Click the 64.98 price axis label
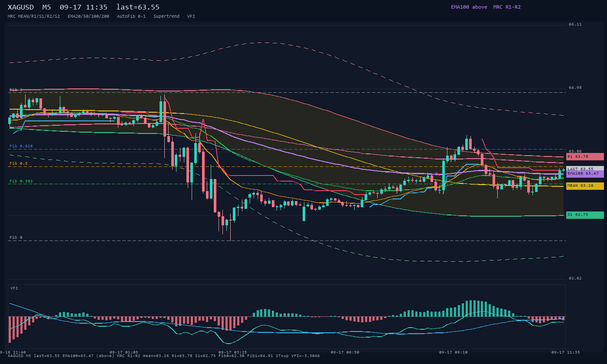The height and width of the screenshot is (364, 607). pos(575,88)
